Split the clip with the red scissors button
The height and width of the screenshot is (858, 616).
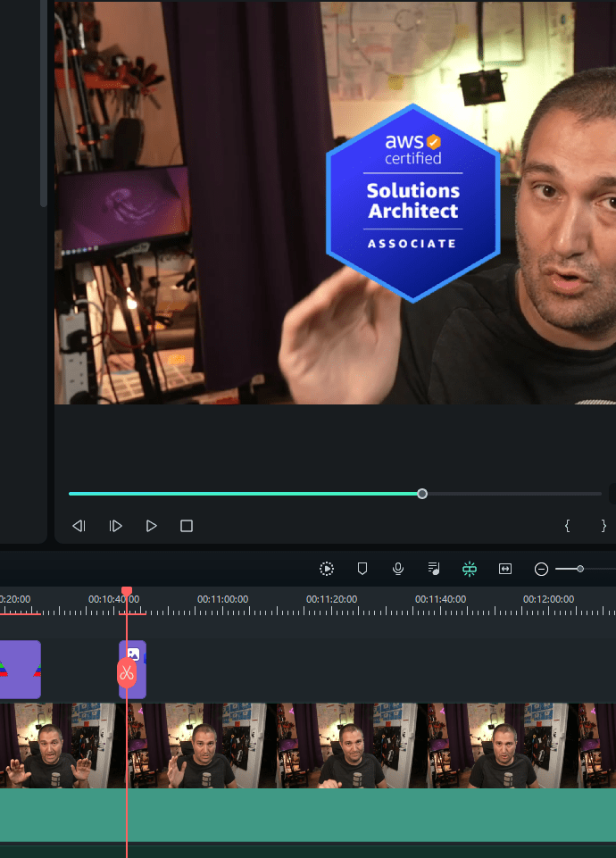(127, 673)
